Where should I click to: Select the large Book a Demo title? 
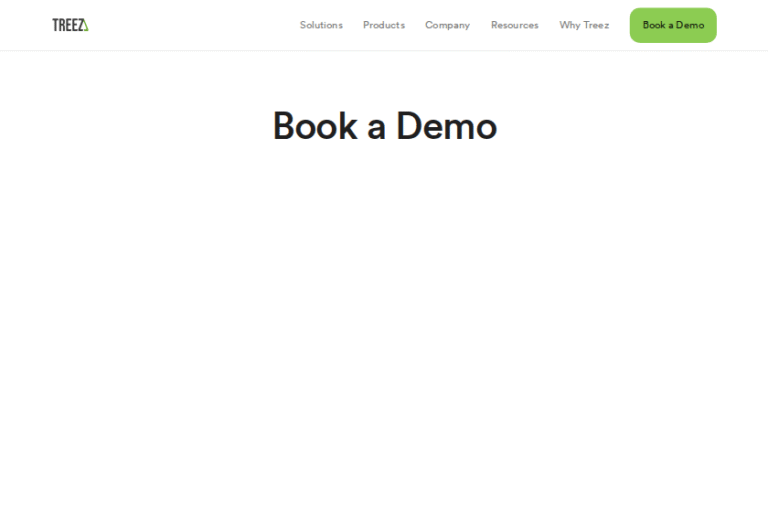point(384,126)
